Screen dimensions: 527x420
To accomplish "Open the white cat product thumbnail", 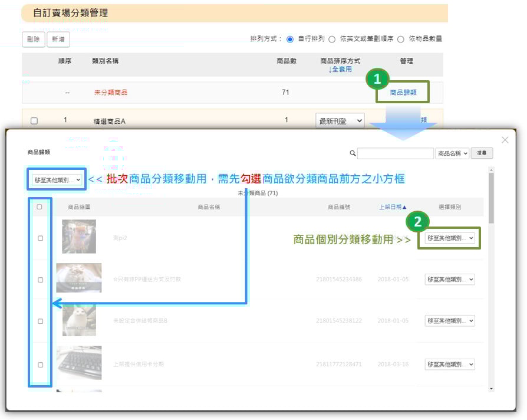I will tap(79, 320).
